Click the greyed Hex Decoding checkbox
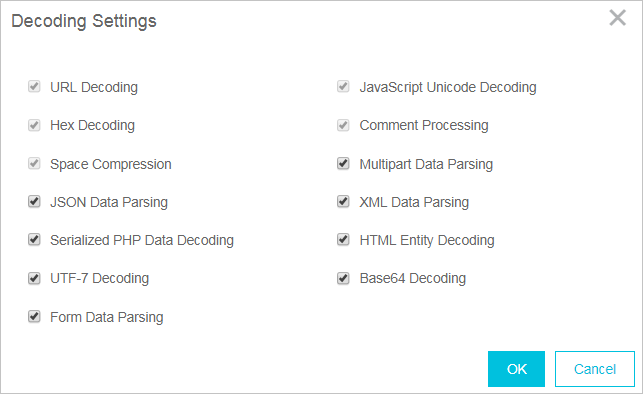 point(34,125)
